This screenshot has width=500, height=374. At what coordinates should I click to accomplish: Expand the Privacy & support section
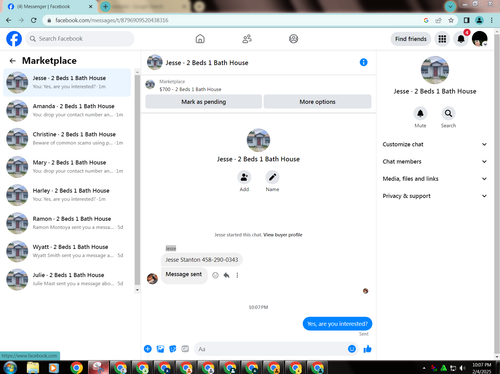434,196
